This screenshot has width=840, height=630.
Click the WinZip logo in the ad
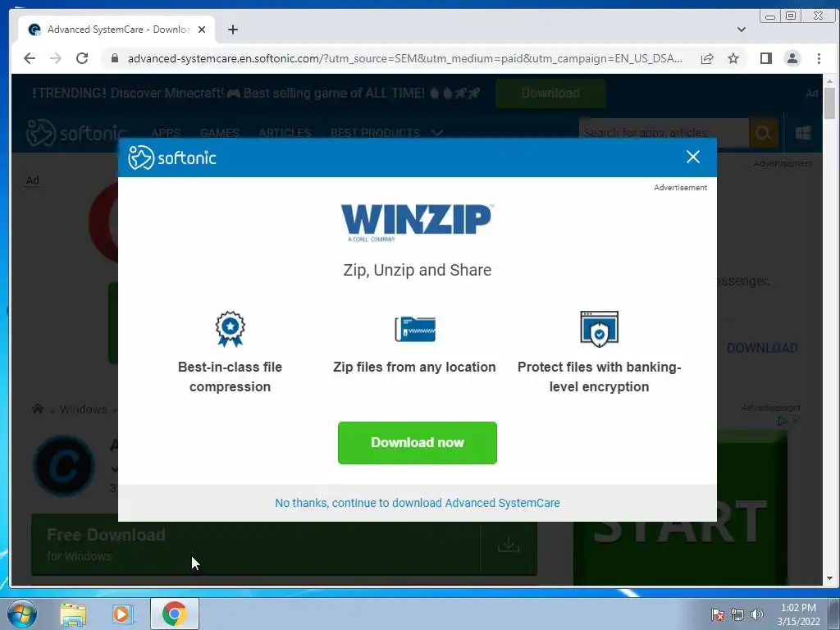[x=418, y=222]
